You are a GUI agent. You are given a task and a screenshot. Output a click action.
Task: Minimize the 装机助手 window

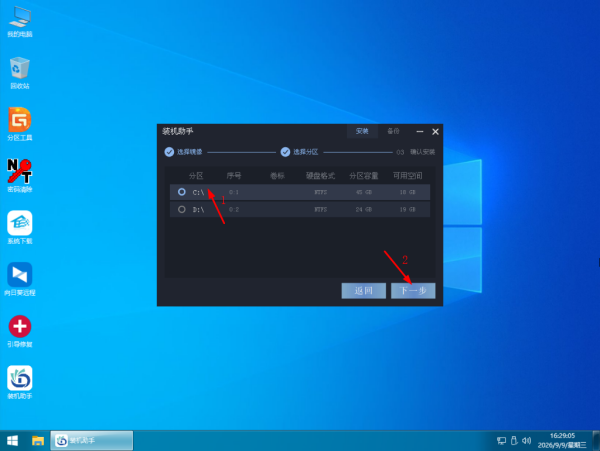(420, 132)
